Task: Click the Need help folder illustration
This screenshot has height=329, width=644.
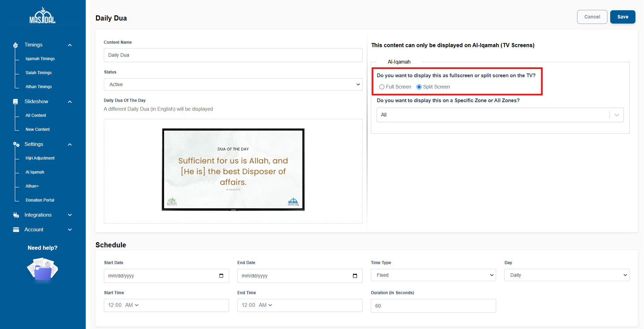Action: (43, 270)
